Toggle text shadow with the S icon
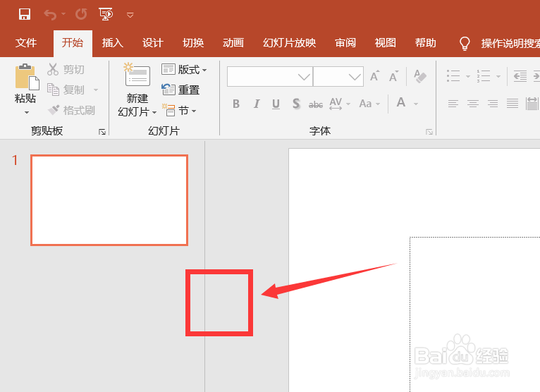The image size is (540, 392). (296, 104)
